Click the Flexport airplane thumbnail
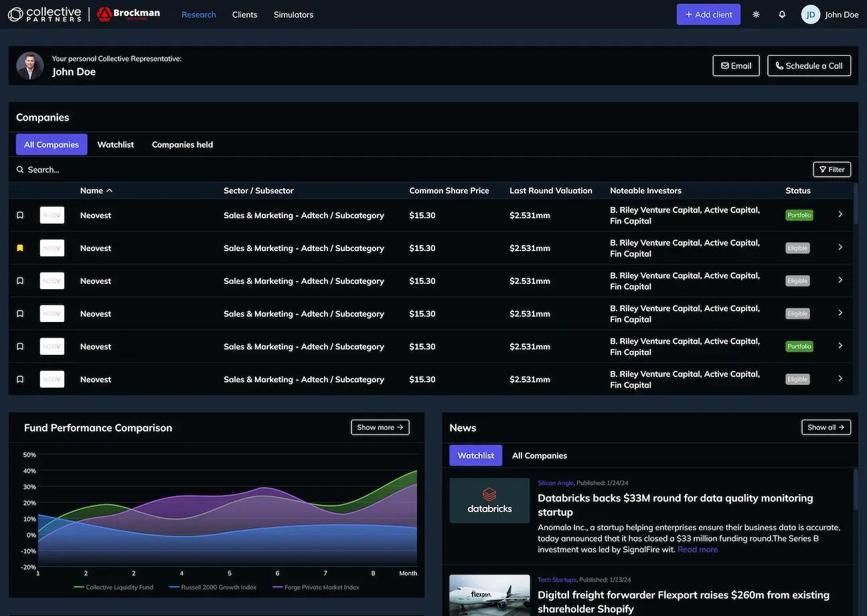 (489, 595)
